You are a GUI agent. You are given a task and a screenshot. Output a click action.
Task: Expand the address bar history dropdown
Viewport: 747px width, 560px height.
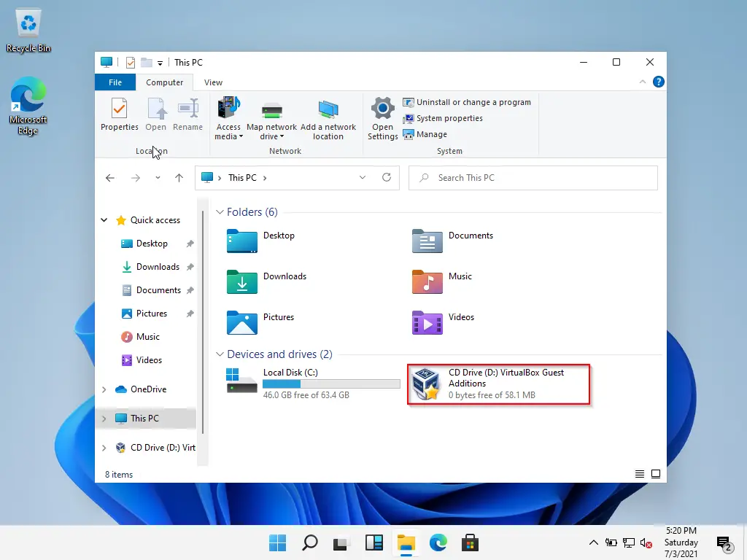click(x=363, y=178)
